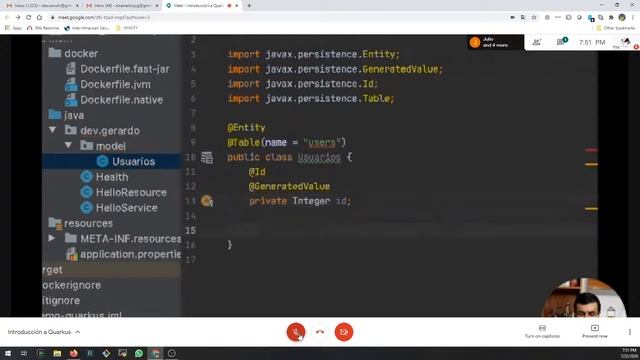640x360 pixels.
Task: Click Present now
Action: pyautogui.click(x=595, y=331)
